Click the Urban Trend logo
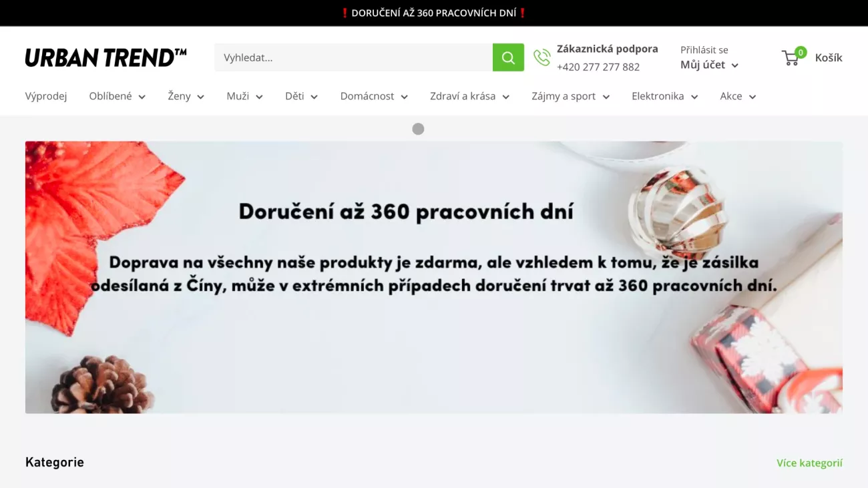 105,57
